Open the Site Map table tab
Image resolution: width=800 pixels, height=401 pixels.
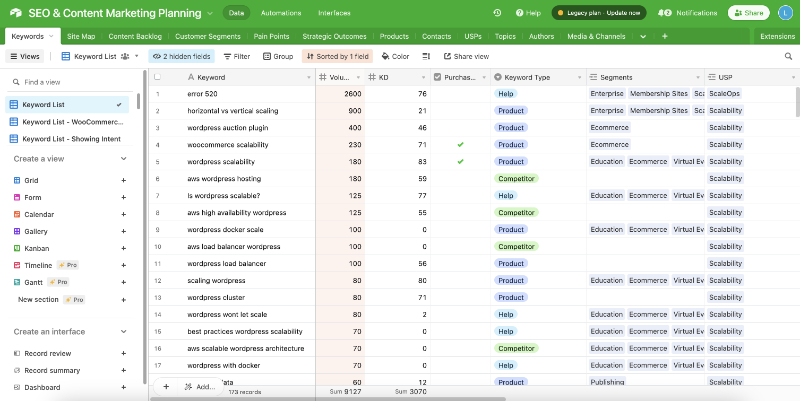click(x=81, y=36)
